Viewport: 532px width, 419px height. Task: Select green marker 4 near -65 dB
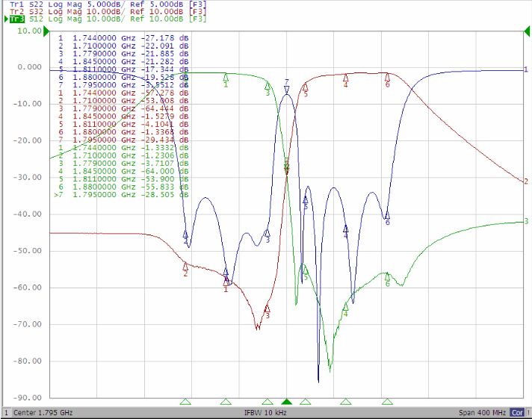[x=346, y=306]
